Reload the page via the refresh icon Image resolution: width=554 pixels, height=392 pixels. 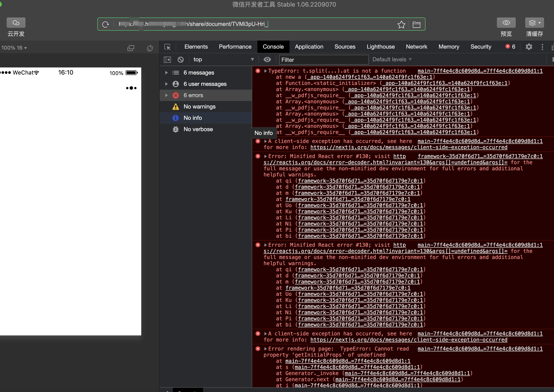click(x=106, y=24)
